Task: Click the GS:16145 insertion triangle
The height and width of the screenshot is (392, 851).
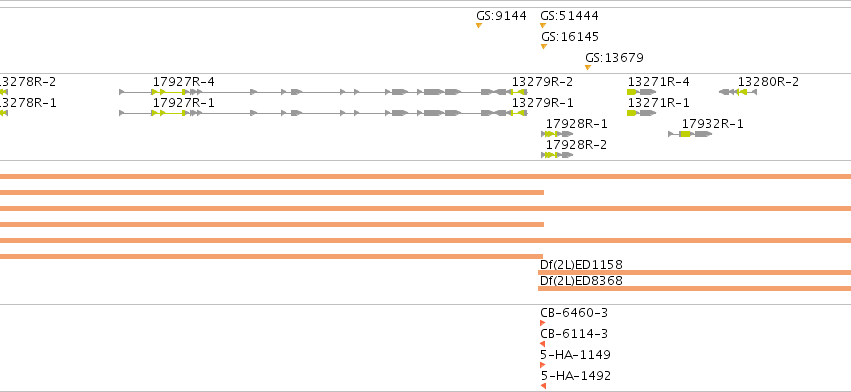Action: [x=543, y=47]
